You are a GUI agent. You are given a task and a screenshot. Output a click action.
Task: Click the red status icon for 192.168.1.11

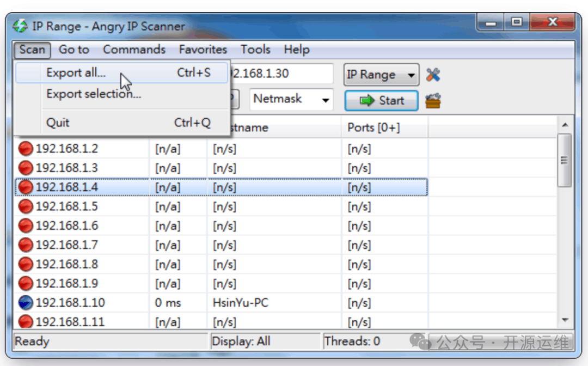coord(26,322)
